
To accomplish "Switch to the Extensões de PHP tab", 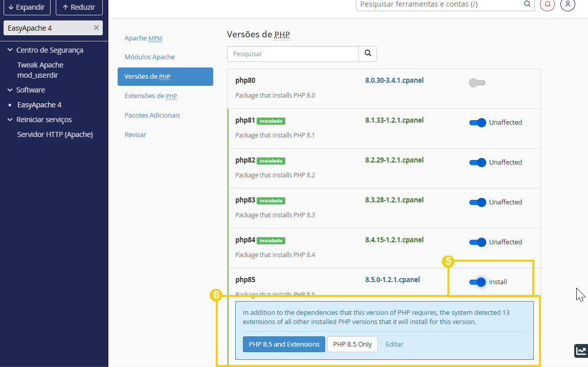I will 151,96.
